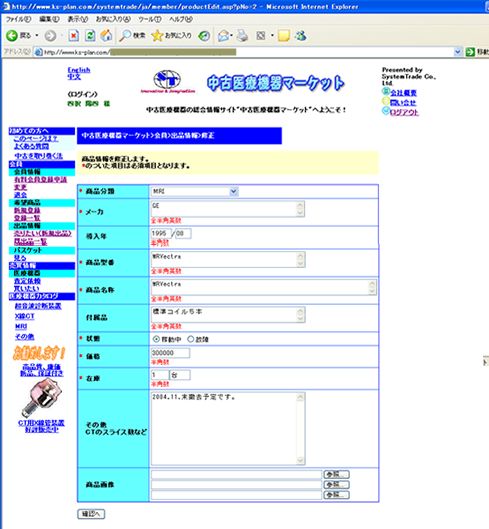This screenshot has height=529, width=489.
Task: Open the Back button history dropdown arrow
Action: point(37,35)
